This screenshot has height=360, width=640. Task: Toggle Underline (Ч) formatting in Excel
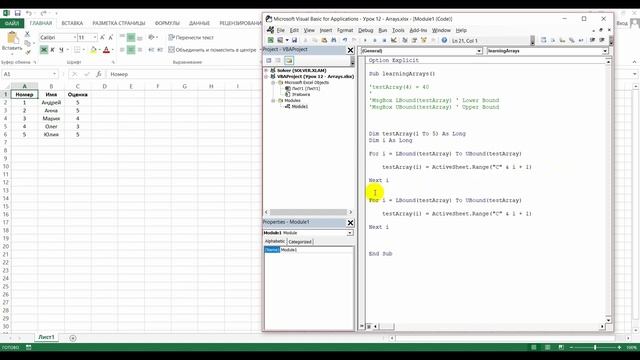(x=61, y=50)
